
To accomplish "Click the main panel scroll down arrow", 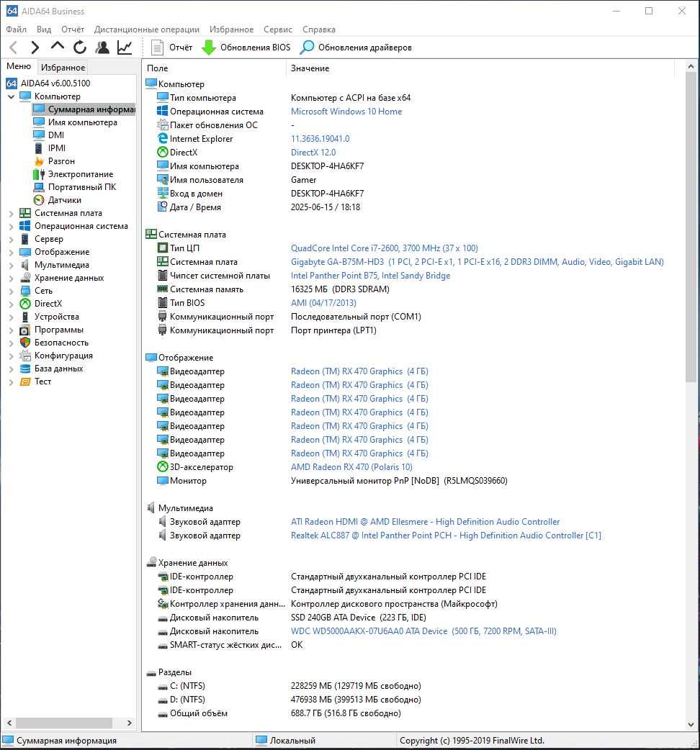I will tap(691, 725).
